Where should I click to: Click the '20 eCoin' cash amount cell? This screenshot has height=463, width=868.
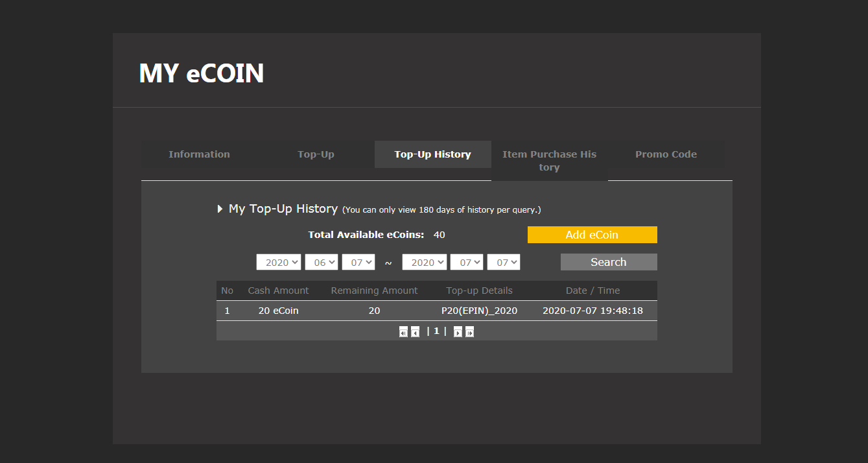[x=278, y=311]
